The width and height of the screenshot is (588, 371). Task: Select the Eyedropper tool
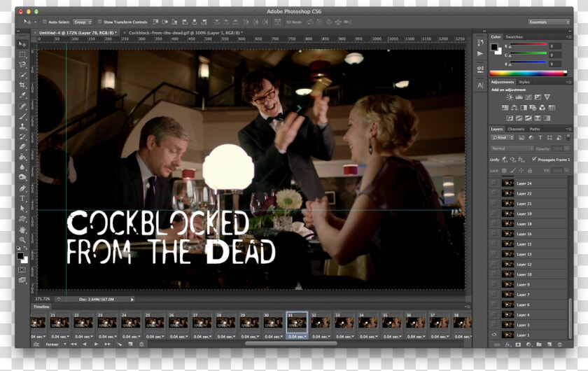click(x=22, y=95)
